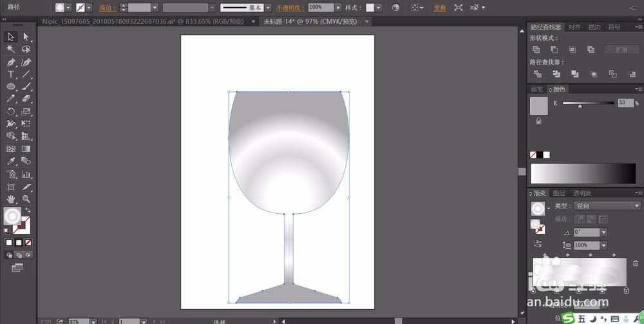Toggle the None fill swatch in Color panel
Viewport: 644px width, 324px height.
pos(533,155)
